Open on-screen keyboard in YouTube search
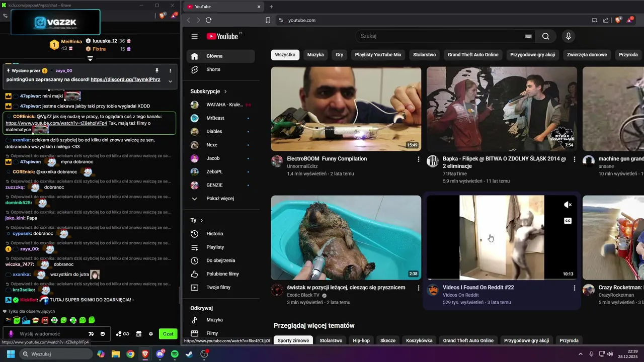Viewport: 644px width, 362px height. pyautogui.click(x=528, y=36)
